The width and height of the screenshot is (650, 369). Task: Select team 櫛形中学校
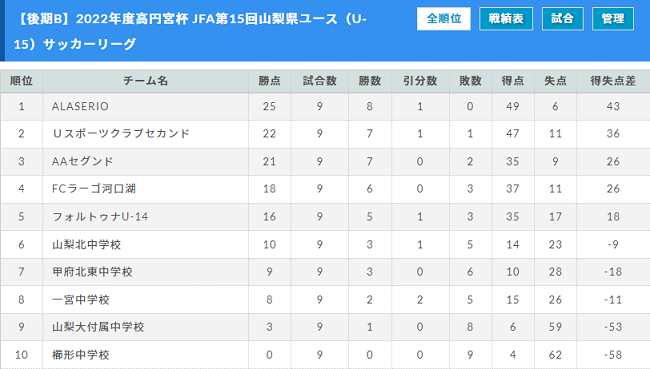(80, 355)
